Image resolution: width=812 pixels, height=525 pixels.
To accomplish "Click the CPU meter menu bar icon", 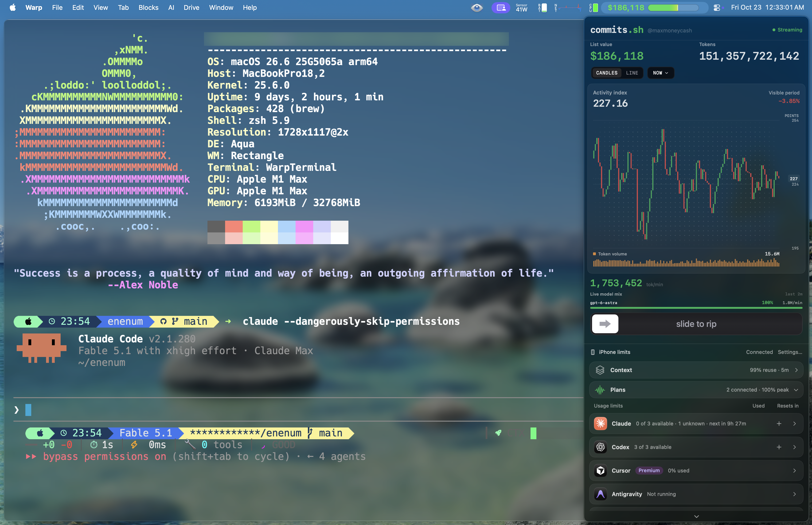I will point(593,8).
